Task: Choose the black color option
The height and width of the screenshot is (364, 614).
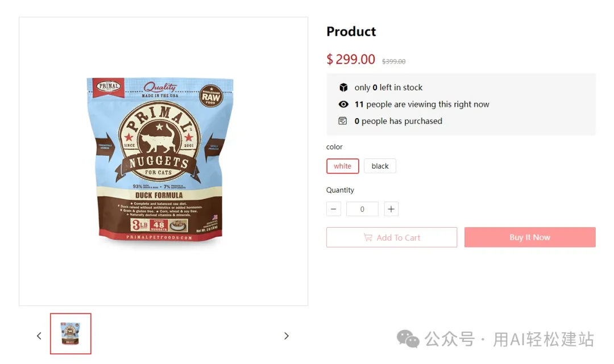Action: point(380,166)
